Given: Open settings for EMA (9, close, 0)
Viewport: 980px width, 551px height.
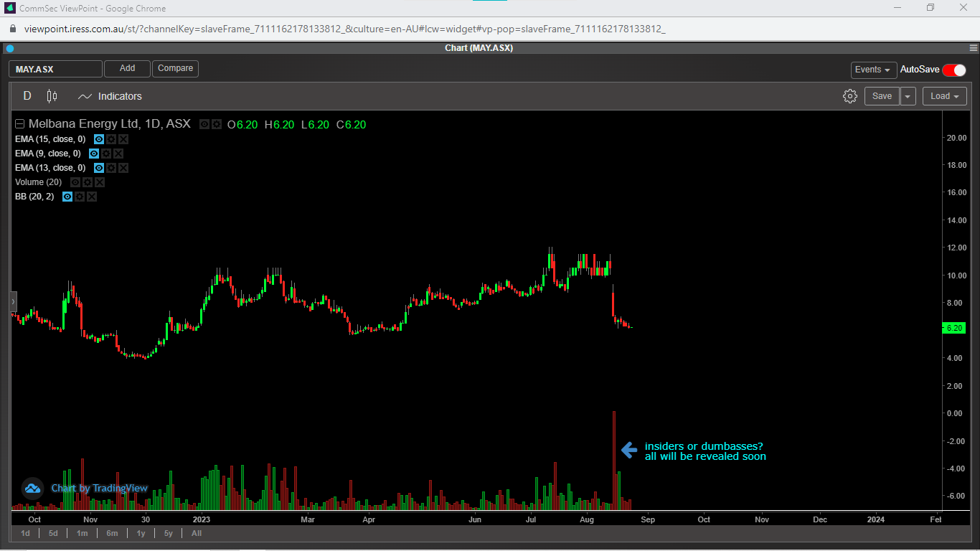Looking at the screenshot, I should pos(106,154).
